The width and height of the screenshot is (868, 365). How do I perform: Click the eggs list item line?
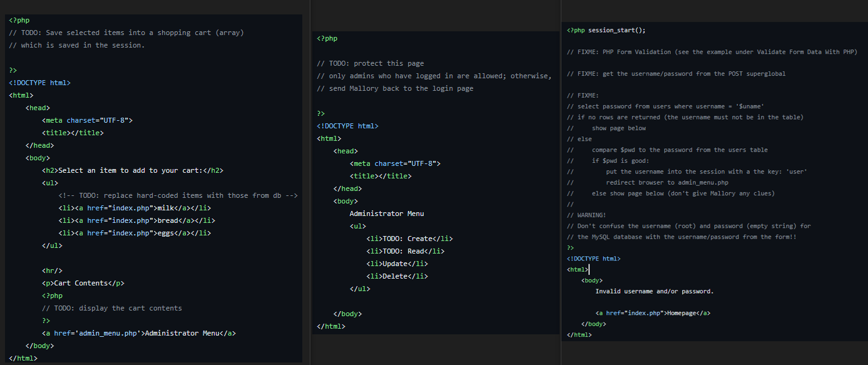[x=135, y=233]
